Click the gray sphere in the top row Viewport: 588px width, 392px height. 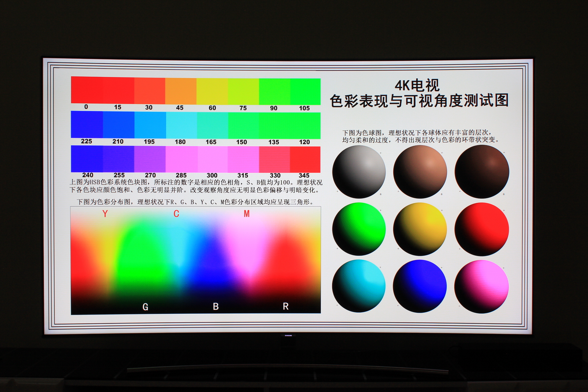[x=358, y=171]
